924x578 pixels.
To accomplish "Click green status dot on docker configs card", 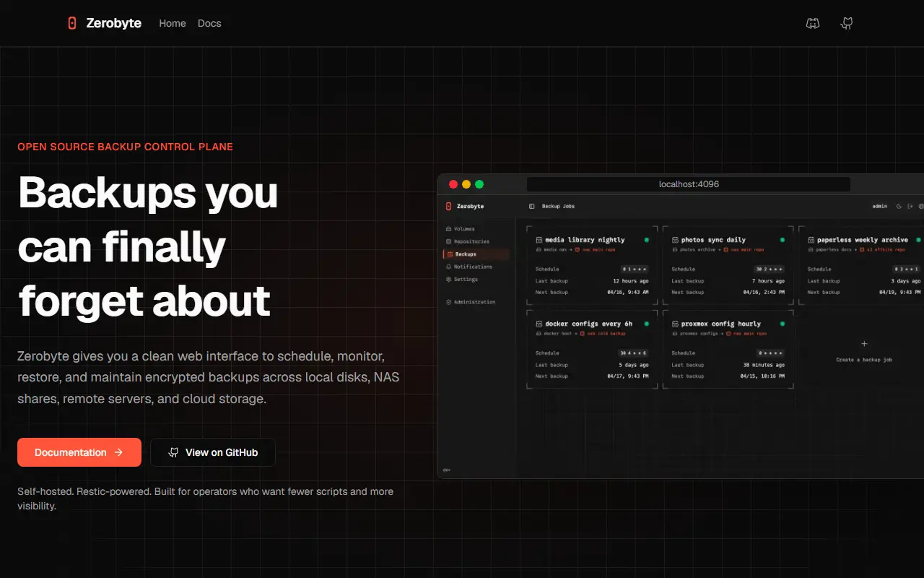I will pos(646,324).
